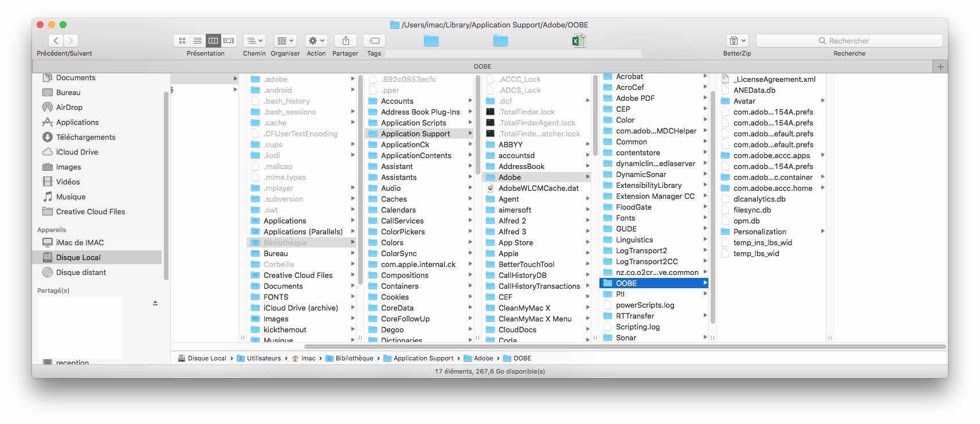Image resolution: width=980 pixels, height=424 pixels.
Task: Expand the Personalization folder arrow
Action: click(x=822, y=231)
